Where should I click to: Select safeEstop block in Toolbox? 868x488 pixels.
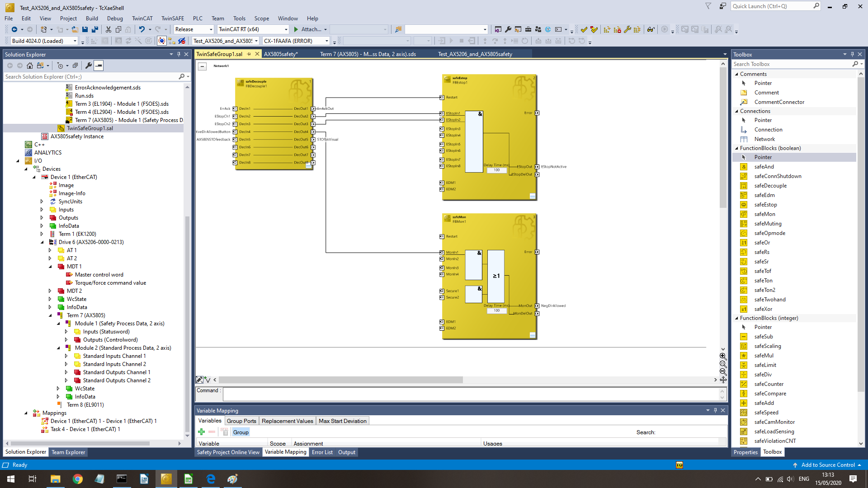tap(765, 205)
